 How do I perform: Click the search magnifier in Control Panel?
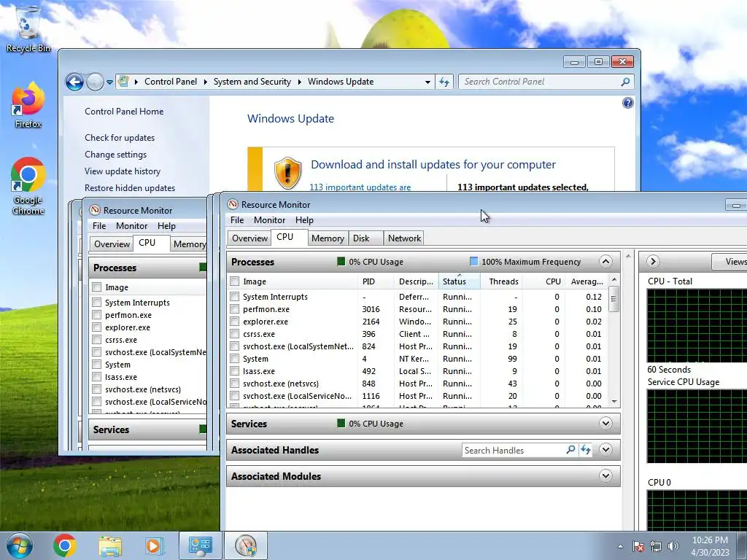[x=625, y=82]
